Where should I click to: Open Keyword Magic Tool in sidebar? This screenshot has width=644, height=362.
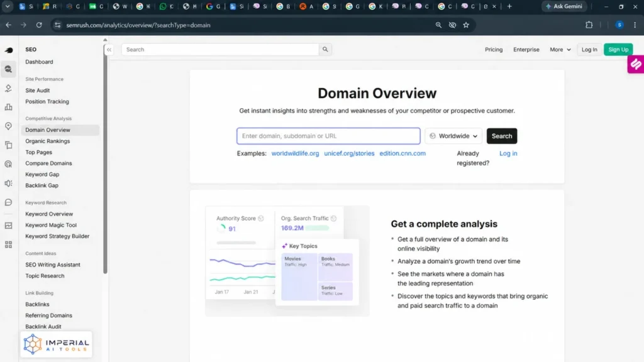tap(51, 225)
